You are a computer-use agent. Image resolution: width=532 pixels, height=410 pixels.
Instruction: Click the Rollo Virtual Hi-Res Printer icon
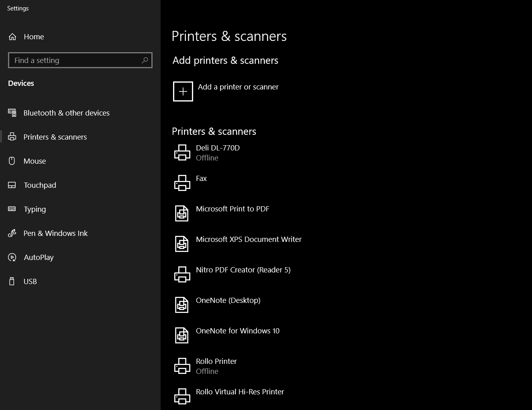pos(182,396)
